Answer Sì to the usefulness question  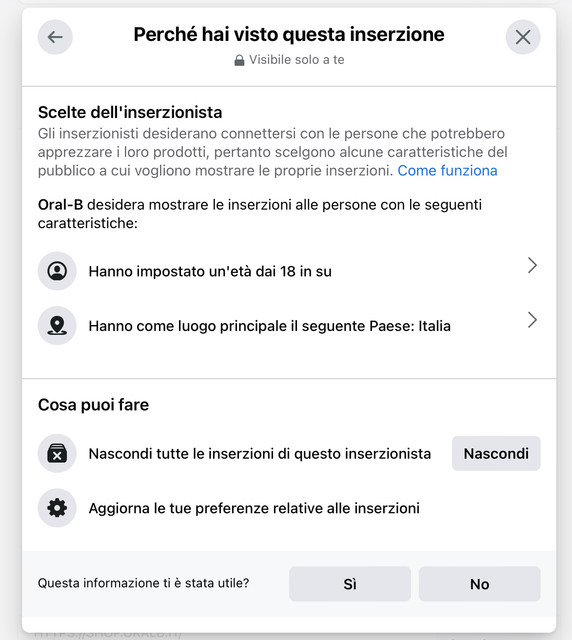350,584
